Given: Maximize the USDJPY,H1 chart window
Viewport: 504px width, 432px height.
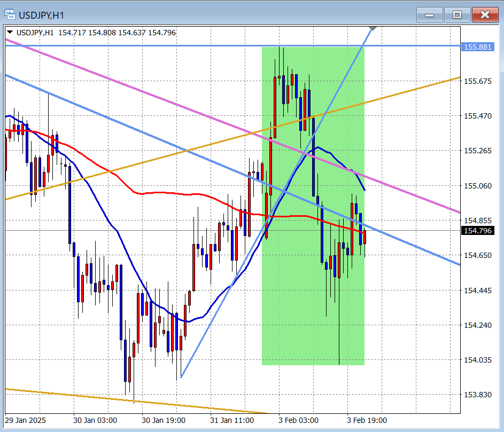Looking at the screenshot, I should click(x=457, y=15).
